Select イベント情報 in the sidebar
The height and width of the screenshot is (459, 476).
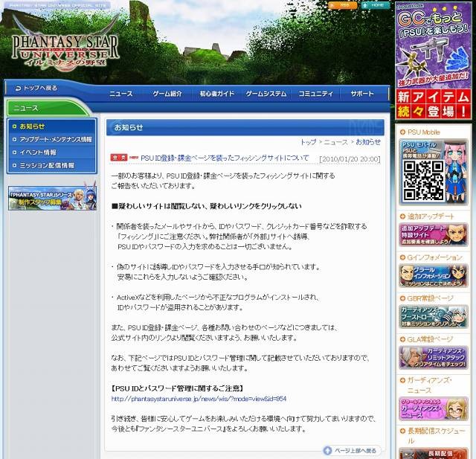click(x=52, y=153)
